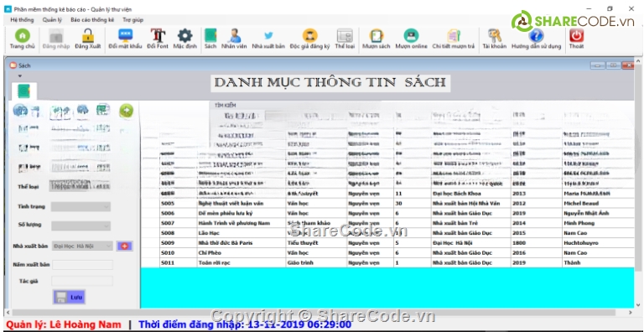The height and width of the screenshot is (332, 644).
Task: Click the 'Tiểu thuyết' cell in row S009
Action: click(316, 243)
